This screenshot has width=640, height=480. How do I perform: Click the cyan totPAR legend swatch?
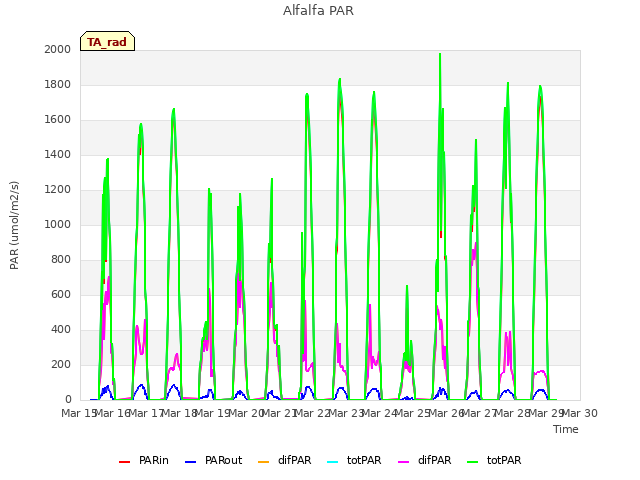coord(333,462)
